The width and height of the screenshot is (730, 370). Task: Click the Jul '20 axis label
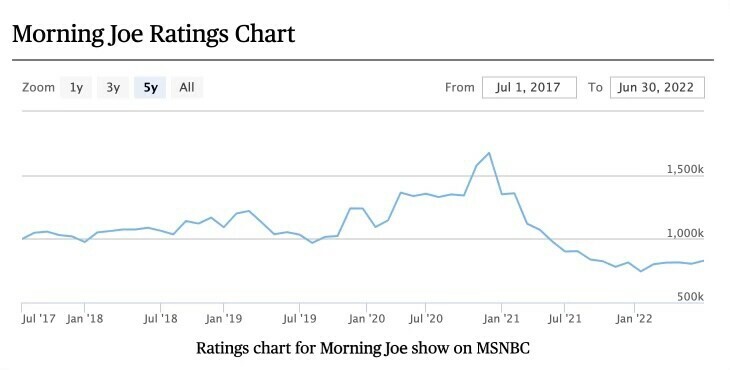tap(426, 319)
